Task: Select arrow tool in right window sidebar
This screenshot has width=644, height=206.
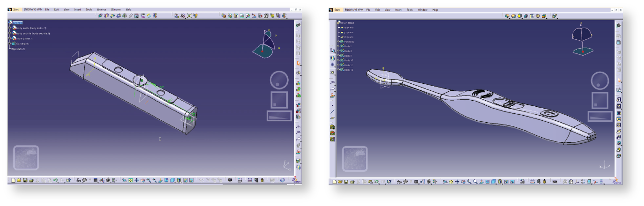Action: point(619,80)
